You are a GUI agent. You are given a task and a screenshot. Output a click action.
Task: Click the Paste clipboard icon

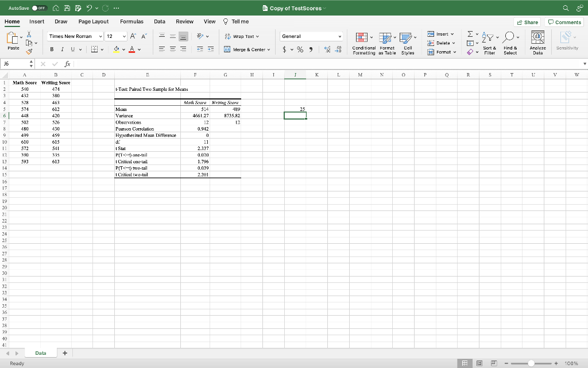tap(13, 38)
